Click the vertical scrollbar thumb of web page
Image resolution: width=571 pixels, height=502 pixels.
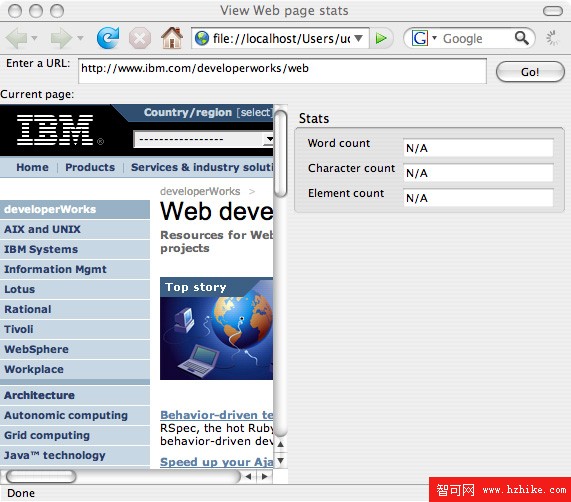click(x=280, y=153)
